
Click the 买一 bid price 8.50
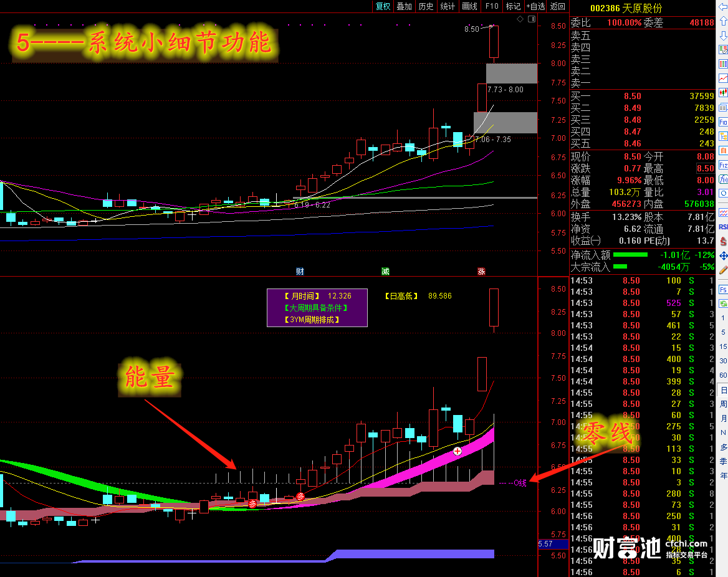(x=633, y=96)
